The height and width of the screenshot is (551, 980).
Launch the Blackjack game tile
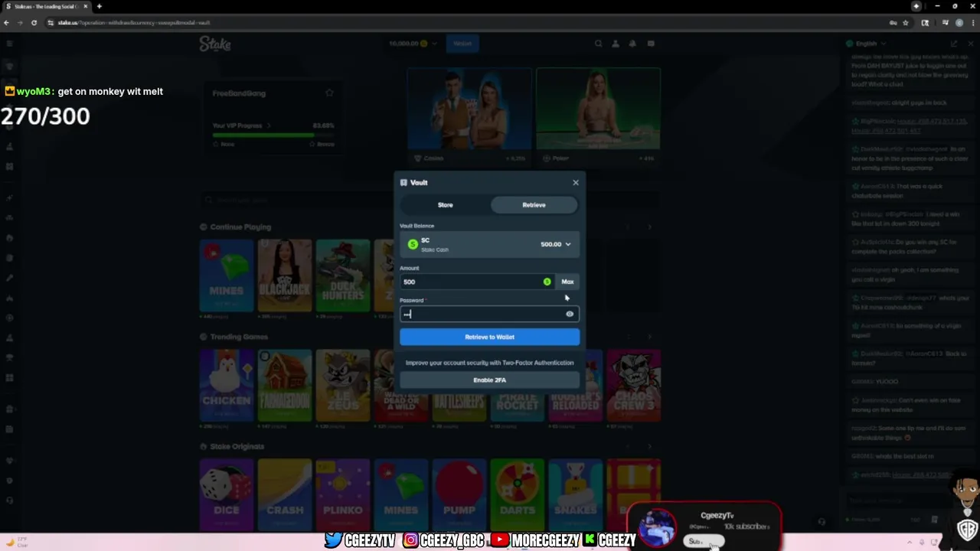(285, 275)
